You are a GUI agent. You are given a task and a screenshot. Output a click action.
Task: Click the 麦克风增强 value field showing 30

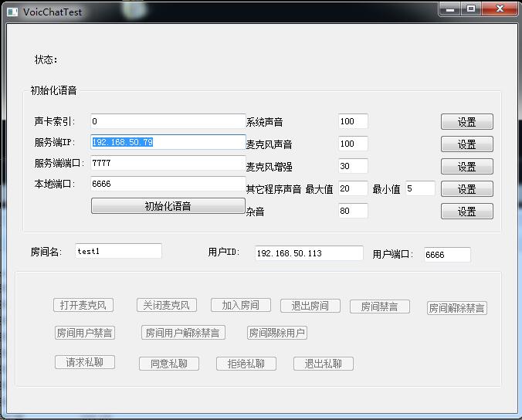[x=353, y=166]
